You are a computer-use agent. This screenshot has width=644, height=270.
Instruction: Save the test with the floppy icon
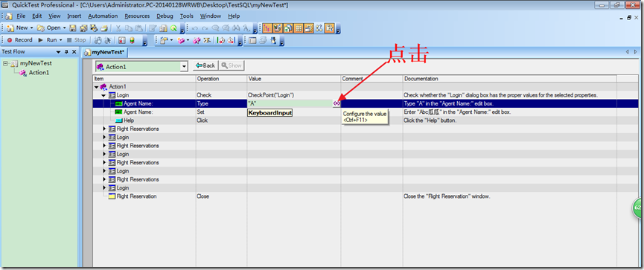pos(73,28)
